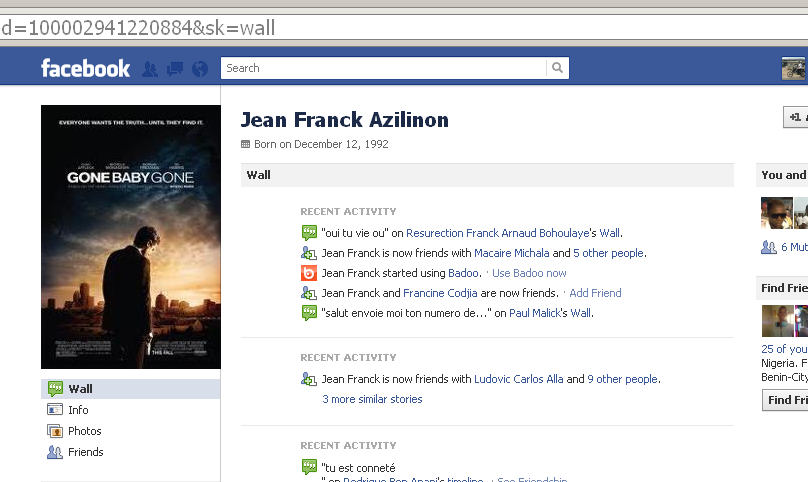The image size is (808, 482).
Task: Open Paul Malick's profile link
Action: click(537, 313)
